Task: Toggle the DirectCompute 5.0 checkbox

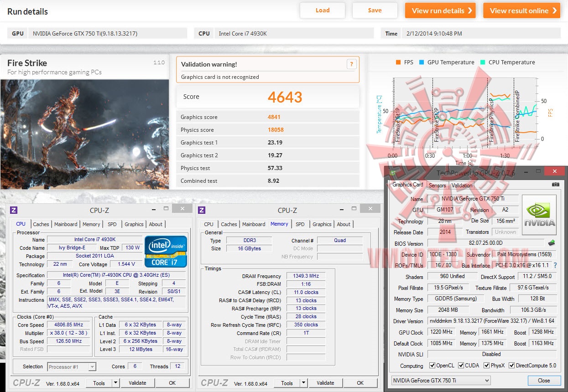Action: 512,366
